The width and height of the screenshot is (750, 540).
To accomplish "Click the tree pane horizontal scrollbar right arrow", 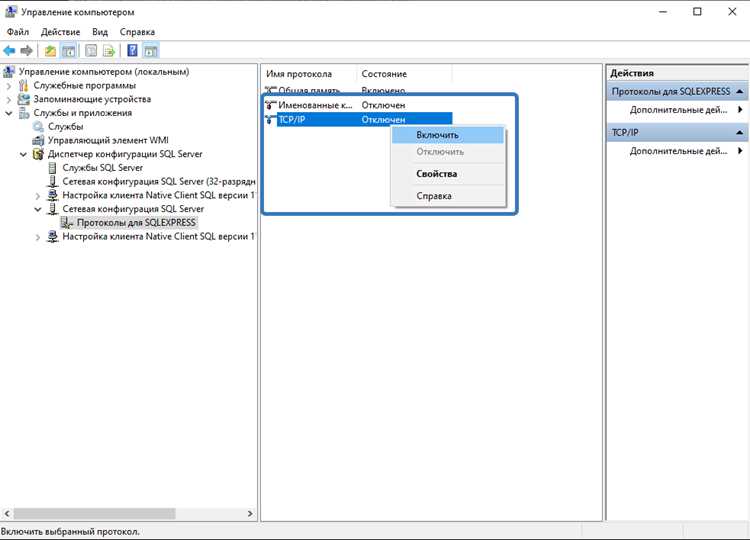I will tap(250, 514).
